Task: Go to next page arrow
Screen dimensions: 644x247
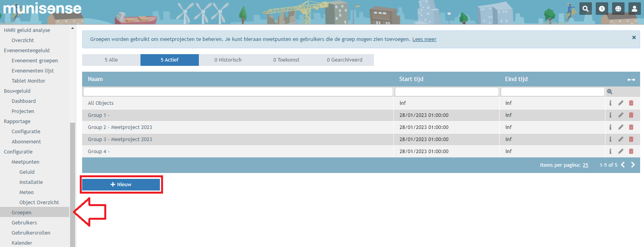Action: (633, 165)
